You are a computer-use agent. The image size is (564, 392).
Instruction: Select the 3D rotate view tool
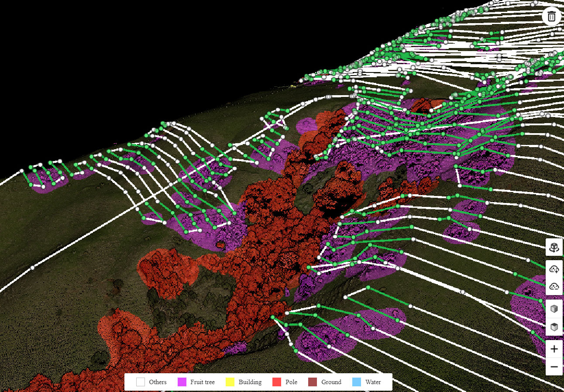coord(554,247)
